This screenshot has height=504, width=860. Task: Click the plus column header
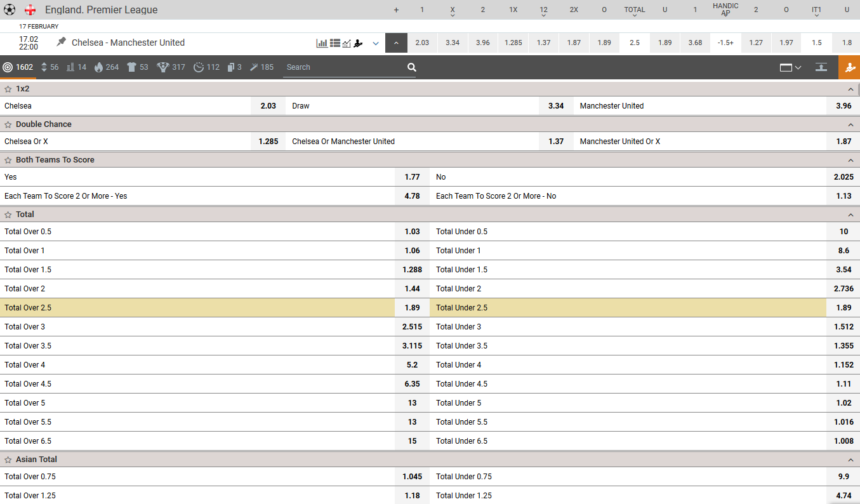click(396, 10)
